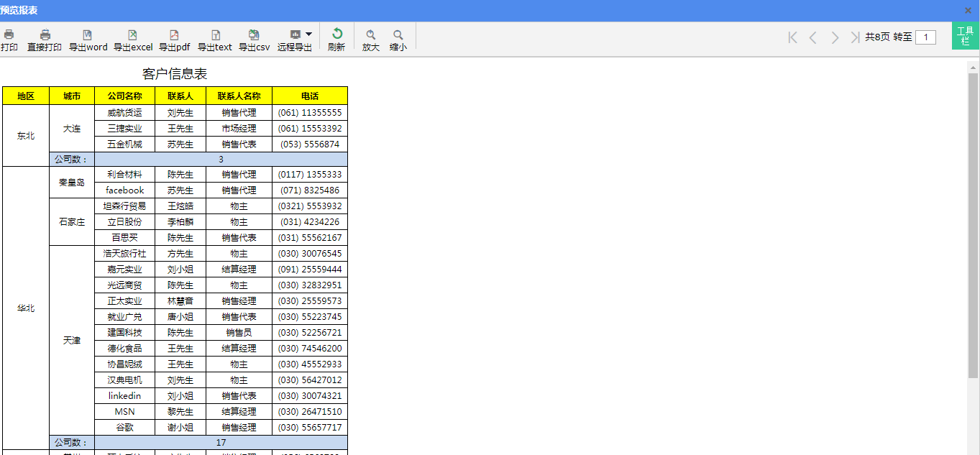Export report to Word

click(x=88, y=35)
